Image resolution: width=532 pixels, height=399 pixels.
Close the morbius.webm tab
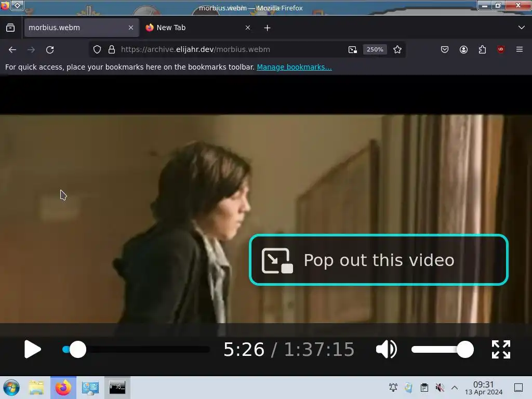point(131,28)
